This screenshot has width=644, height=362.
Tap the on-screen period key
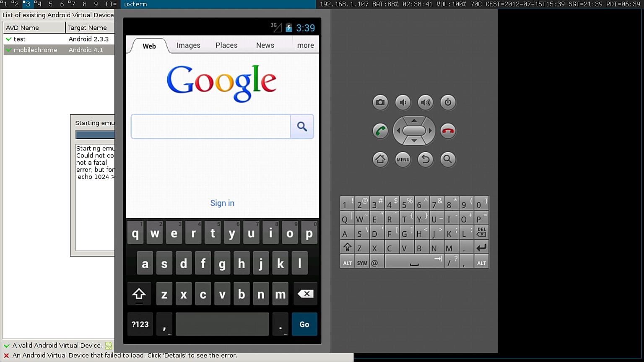pyautogui.click(x=280, y=324)
